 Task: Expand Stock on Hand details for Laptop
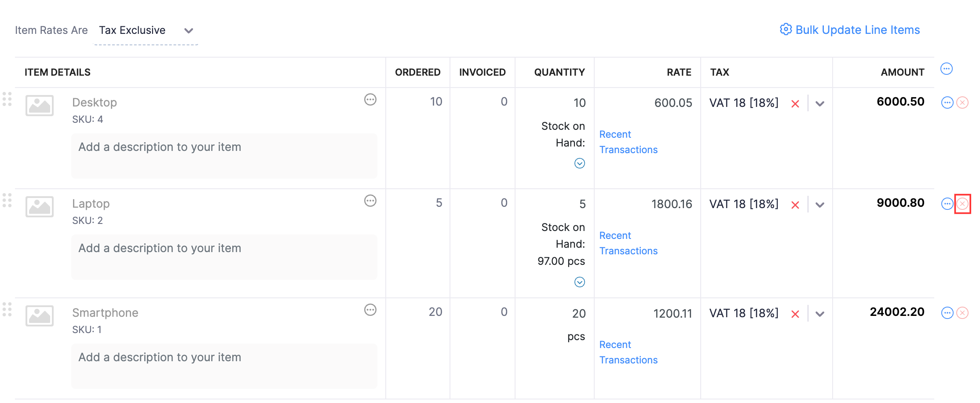pos(580,282)
